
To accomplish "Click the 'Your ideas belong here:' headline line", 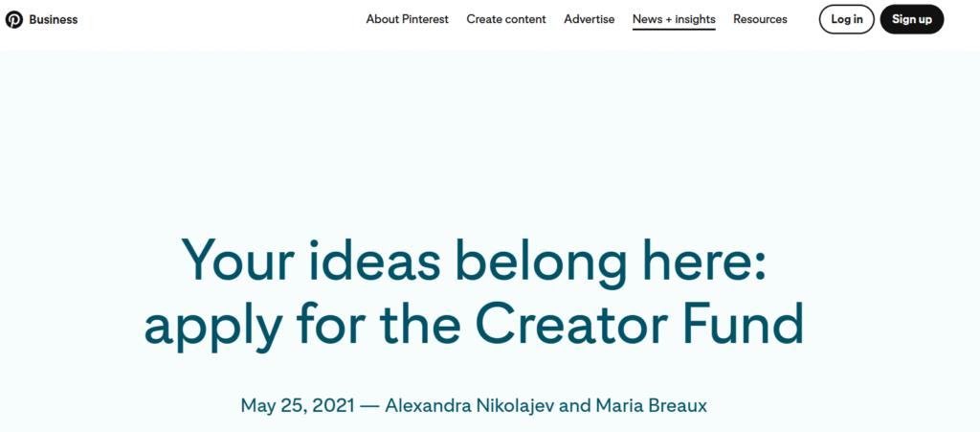I will pyautogui.click(x=474, y=259).
